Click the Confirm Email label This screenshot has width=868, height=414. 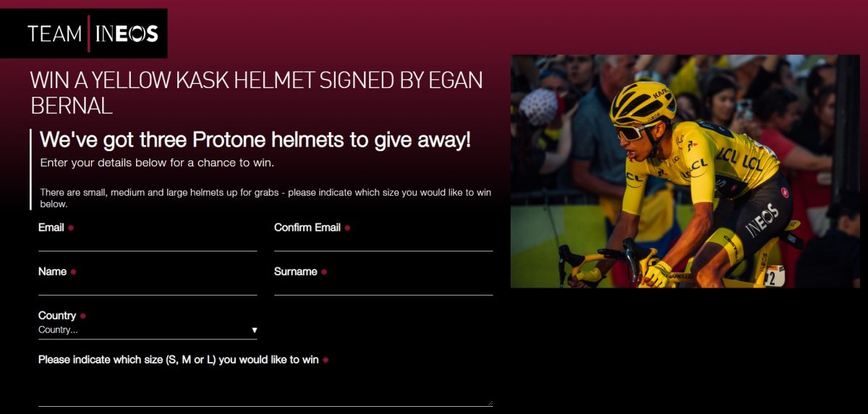click(x=307, y=228)
